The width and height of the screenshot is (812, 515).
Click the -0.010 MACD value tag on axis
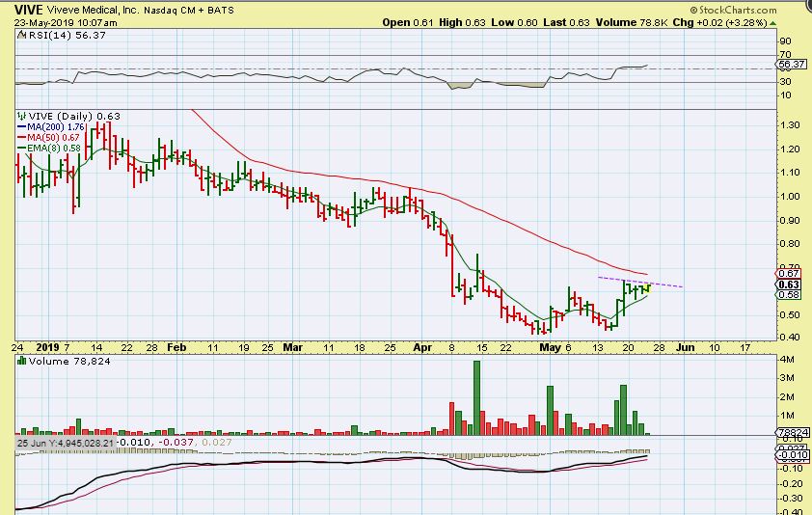(793, 455)
